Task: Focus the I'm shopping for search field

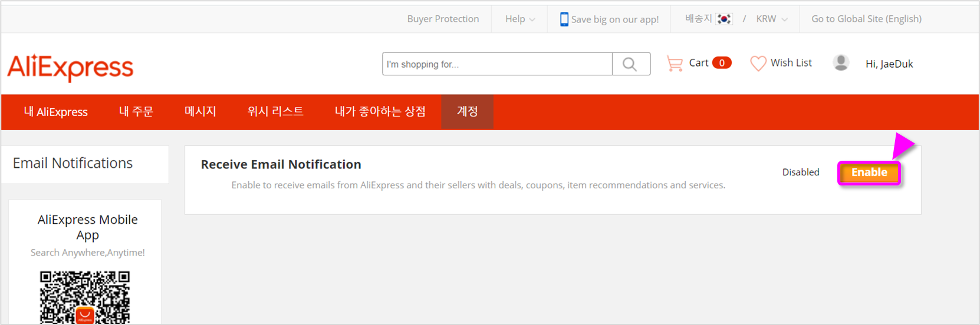Action: tap(497, 64)
